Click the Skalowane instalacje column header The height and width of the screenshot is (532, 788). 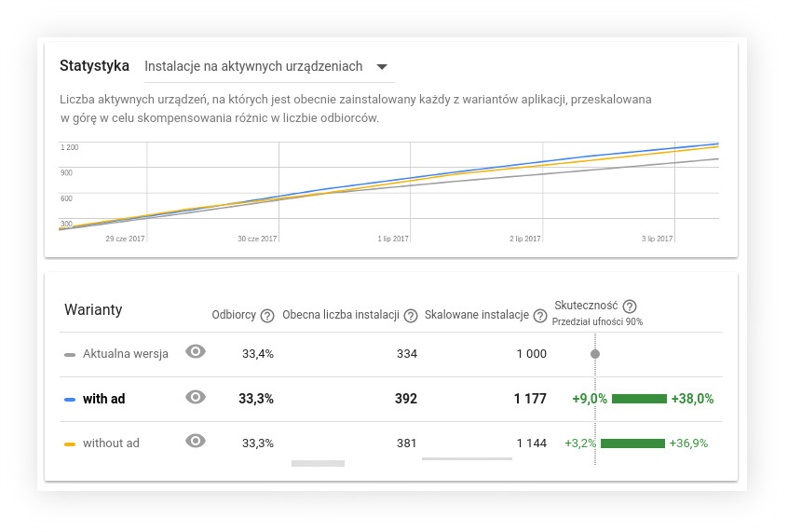tap(476, 315)
